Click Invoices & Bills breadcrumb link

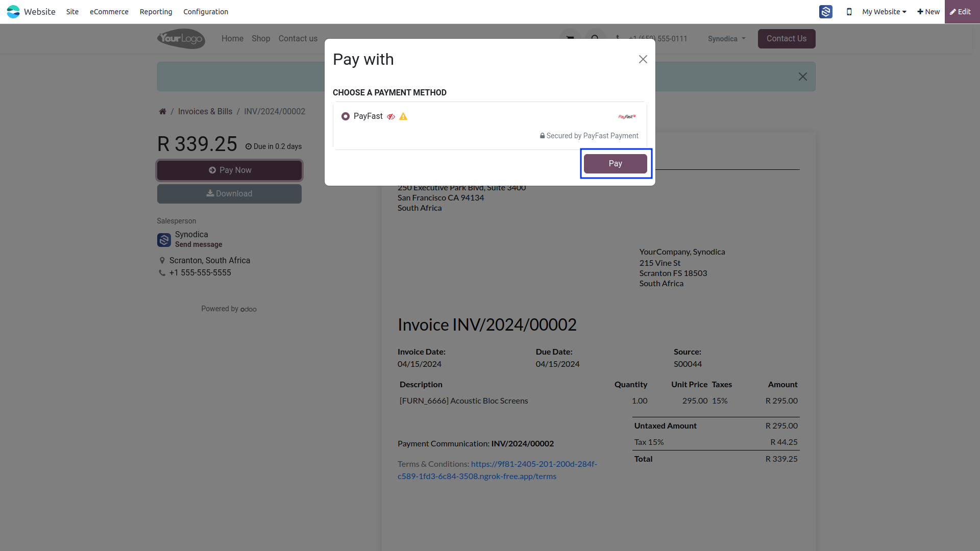205,111
